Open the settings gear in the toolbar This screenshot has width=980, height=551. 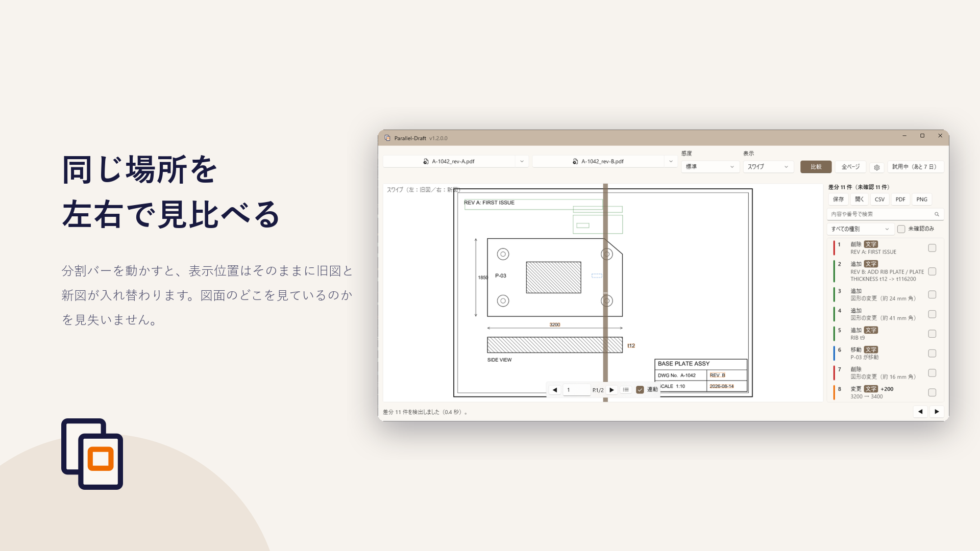(877, 167)
